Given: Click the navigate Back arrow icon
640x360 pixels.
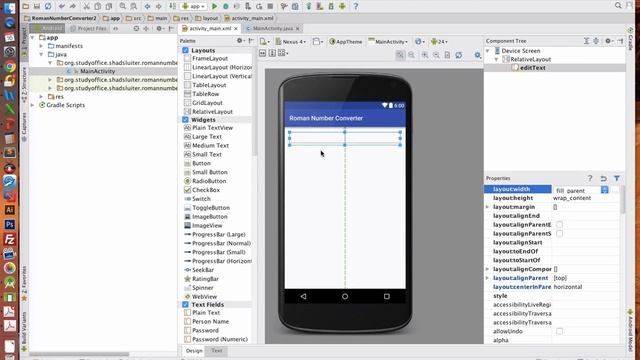Looking at the screenshot, I should coord(147,6).
